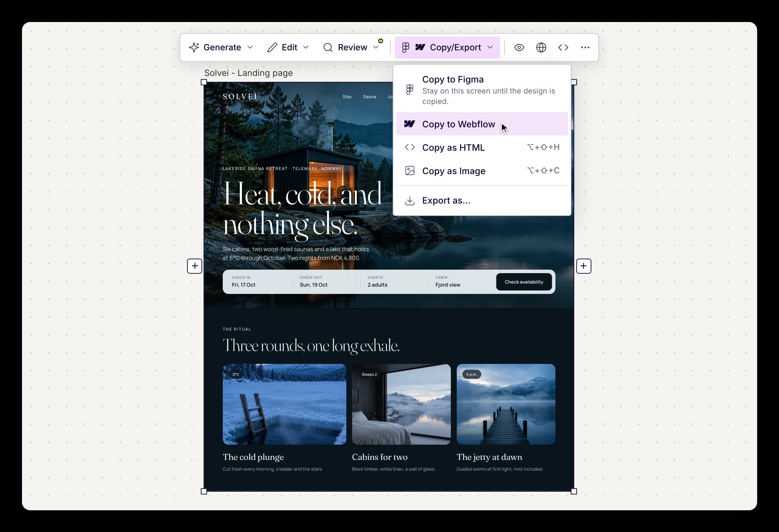Add frame with right plus button
Viewport: 779px width, 532px height.
tap(584, 266)
